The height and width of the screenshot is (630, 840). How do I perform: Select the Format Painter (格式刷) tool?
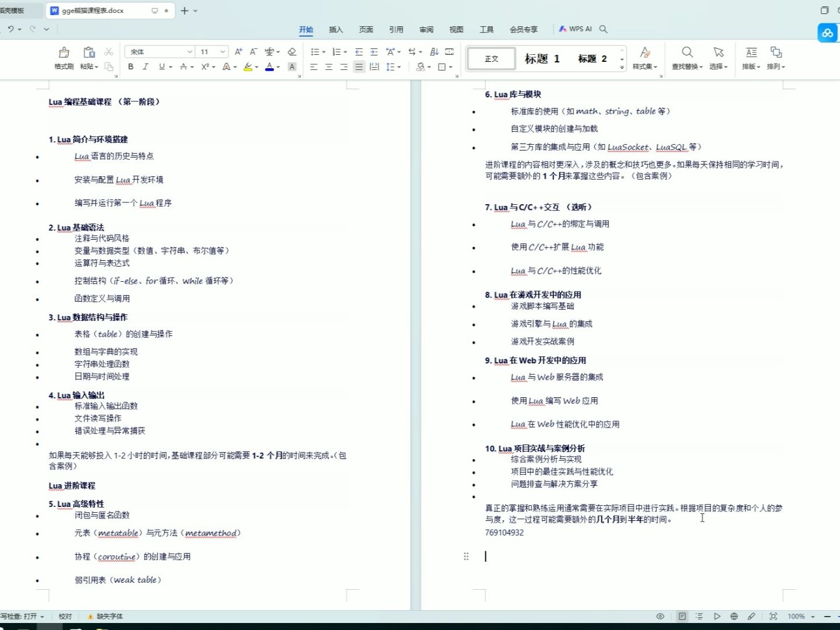(x=64, y=58)
